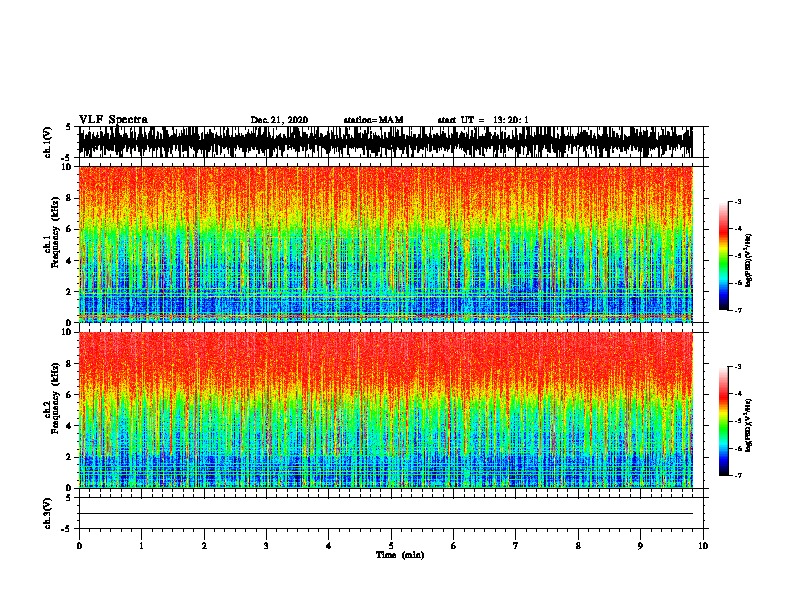This screenshot has width=792, height=612.
Task: Click the 4 kHz tick label on ch.2 axis
Action: (x=70, y=426)
